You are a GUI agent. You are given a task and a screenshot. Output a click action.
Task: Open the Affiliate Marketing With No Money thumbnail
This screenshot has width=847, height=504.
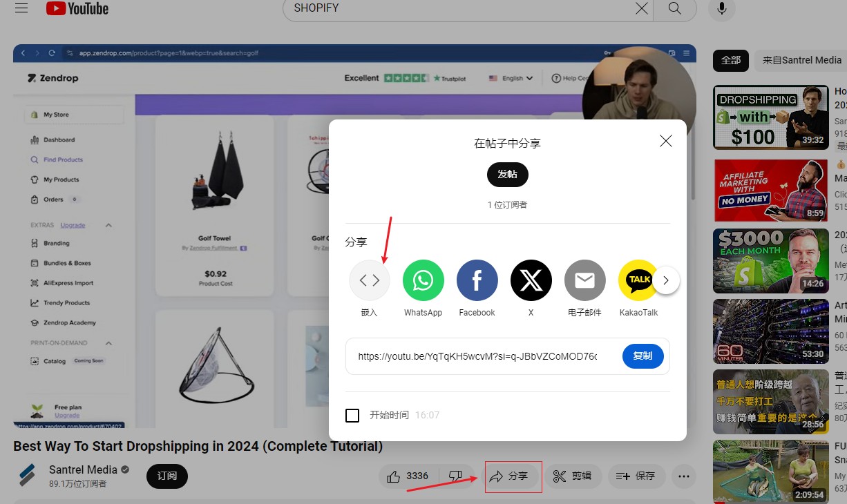(x=771, y=189)
